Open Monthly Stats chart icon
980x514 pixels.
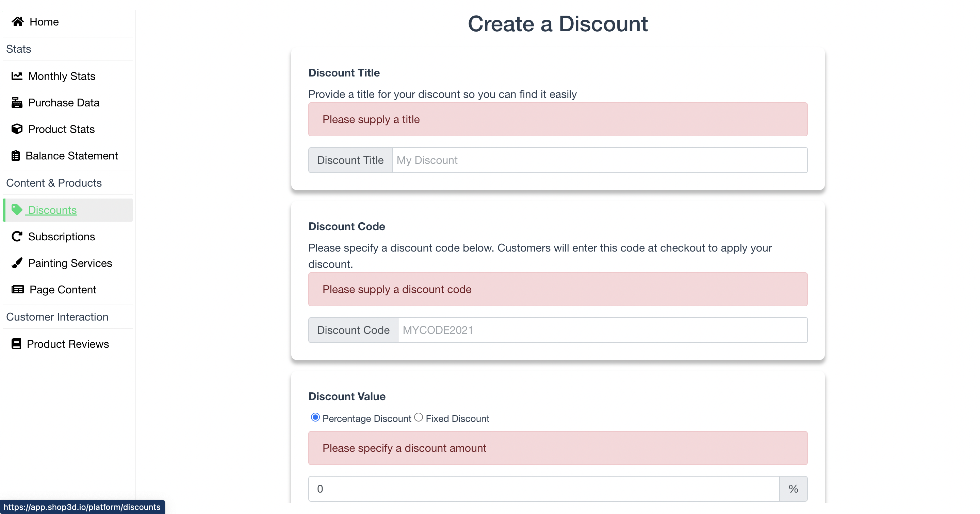[x=17, y=76]
